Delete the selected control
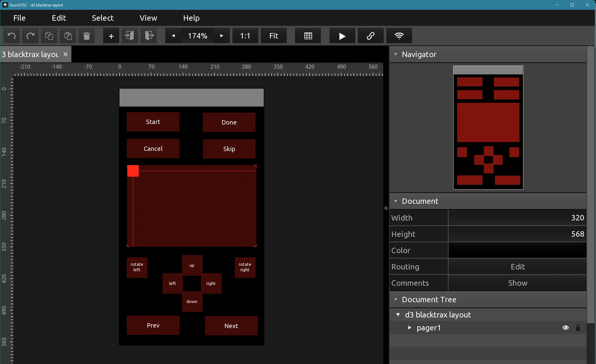The width and height of the screenshot is (596, 364). click(x=86, y=36)
